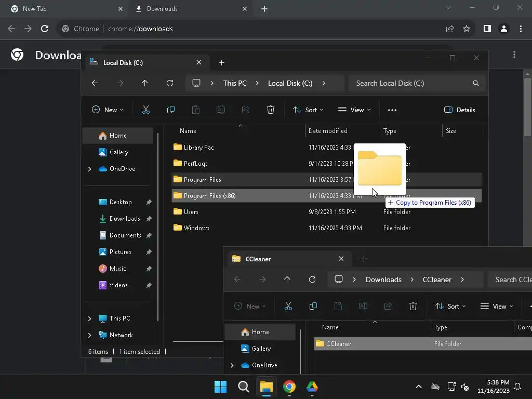The height and width of the screenshot is (399, 532).
Task: Click Paste icon in Local Disk toolbar
Action: pyautogui.click(x=196, y=110)
